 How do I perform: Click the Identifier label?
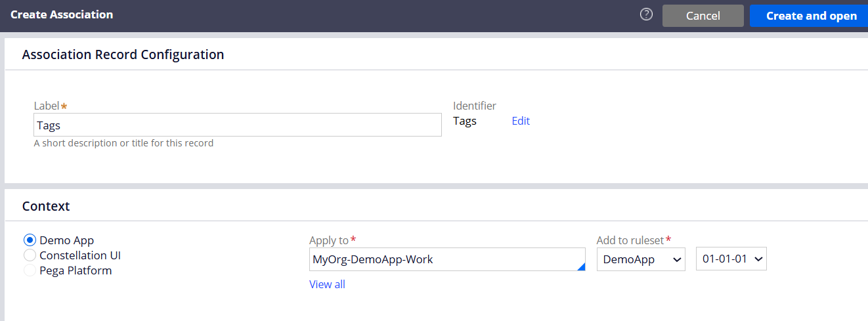[475, 106]
